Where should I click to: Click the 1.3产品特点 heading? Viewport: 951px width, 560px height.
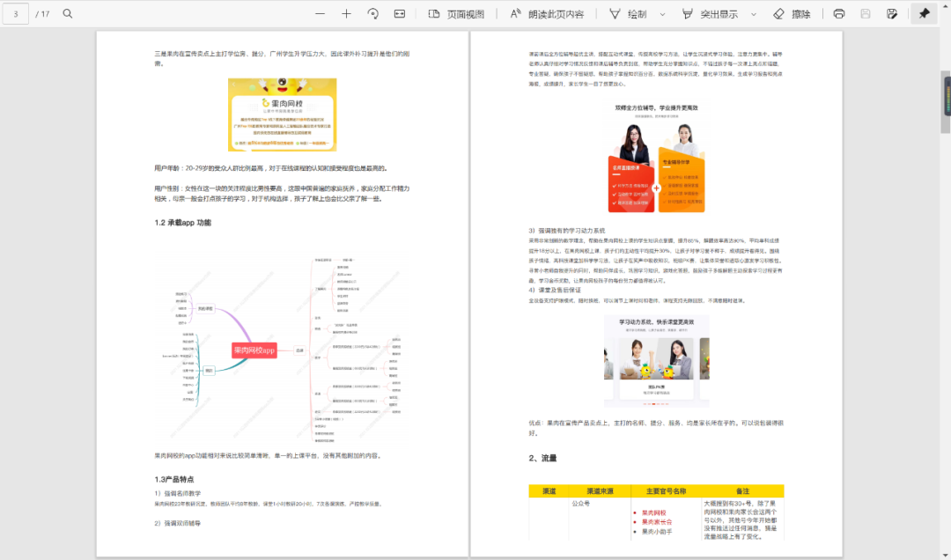(174, 479)
